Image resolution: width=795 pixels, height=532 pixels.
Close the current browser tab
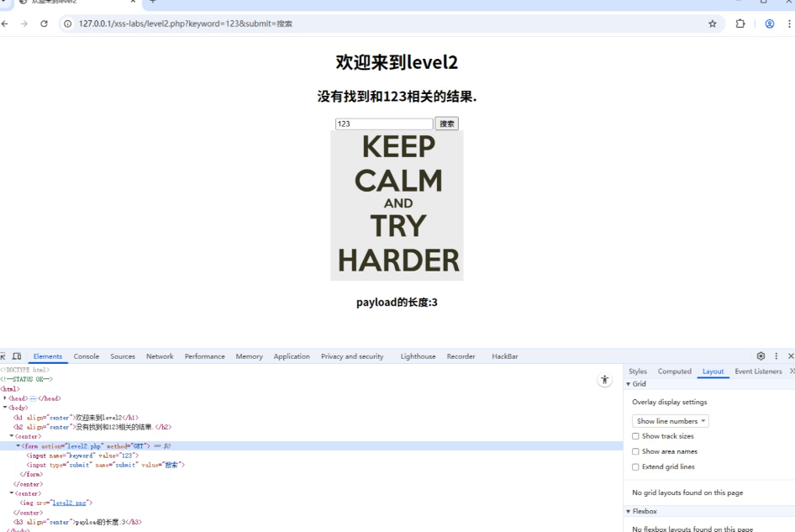pos(133,2)
